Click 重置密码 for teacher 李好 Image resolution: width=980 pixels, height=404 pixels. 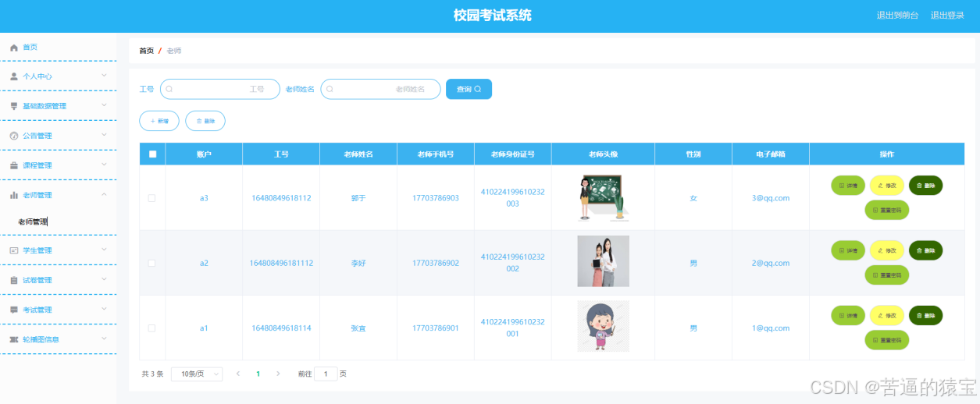click(887, 275)
